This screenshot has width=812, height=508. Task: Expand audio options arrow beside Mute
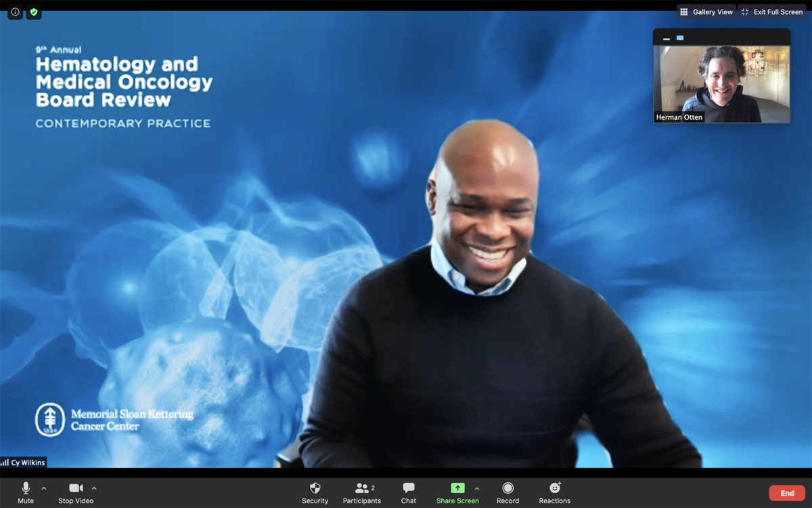[44, 488]
